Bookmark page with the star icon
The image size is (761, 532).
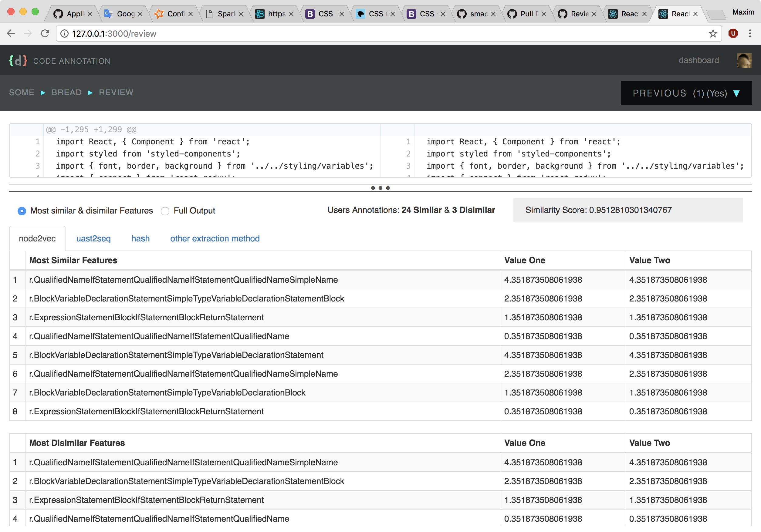point(713,33)
